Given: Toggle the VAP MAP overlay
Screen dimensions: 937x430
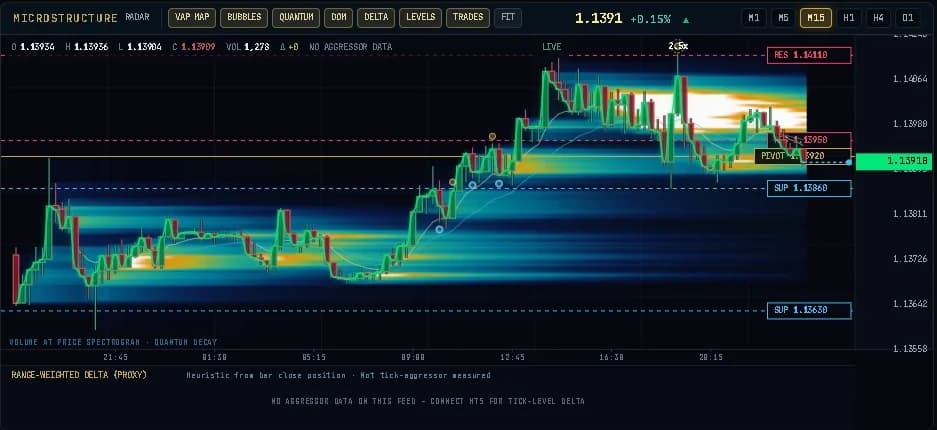Looking at the screenshot, I should [x=192, y=18].
